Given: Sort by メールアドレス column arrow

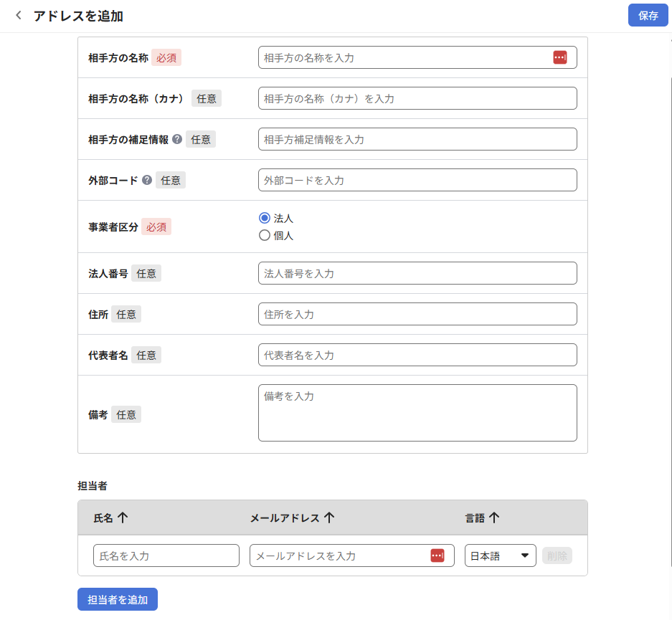Looking at the screenshot, I should 329,518.
